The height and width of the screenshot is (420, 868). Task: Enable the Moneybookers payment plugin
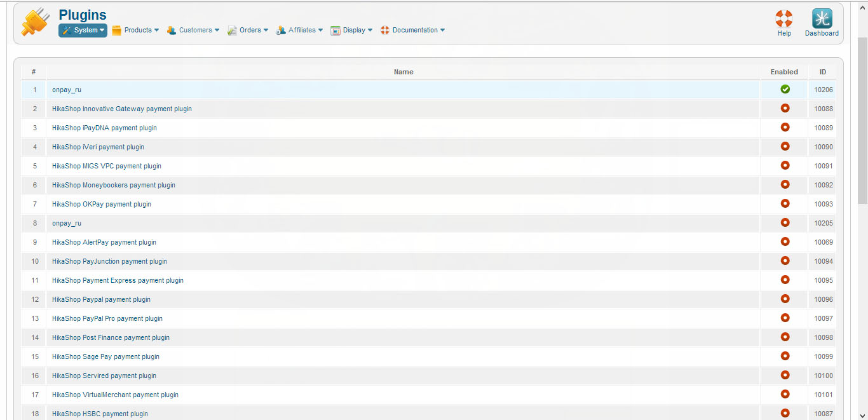[785, 184]
